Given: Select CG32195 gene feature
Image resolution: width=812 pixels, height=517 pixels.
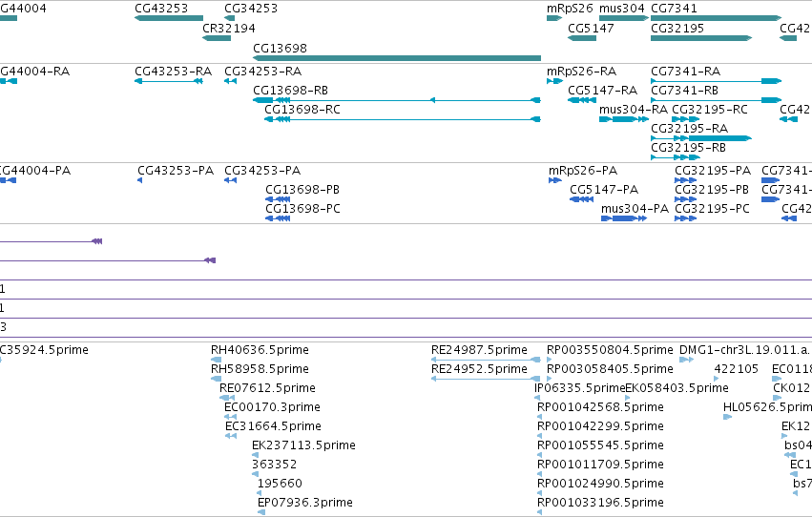Looking at the screenshot, I should coord(701,38).
